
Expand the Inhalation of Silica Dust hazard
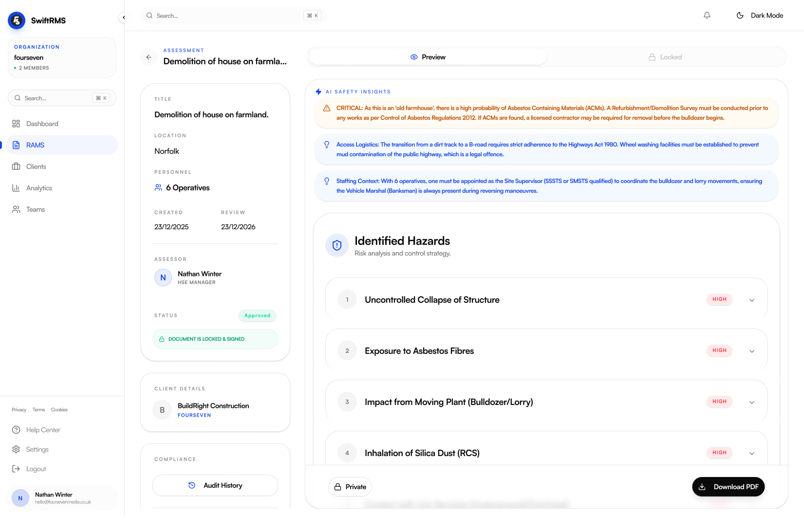click(751, 453)
